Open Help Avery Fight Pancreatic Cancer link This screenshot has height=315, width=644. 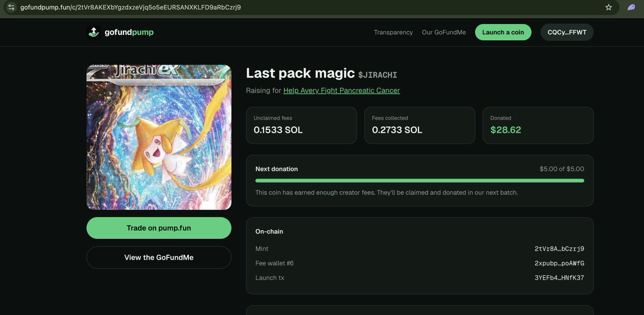pos(341,90)
